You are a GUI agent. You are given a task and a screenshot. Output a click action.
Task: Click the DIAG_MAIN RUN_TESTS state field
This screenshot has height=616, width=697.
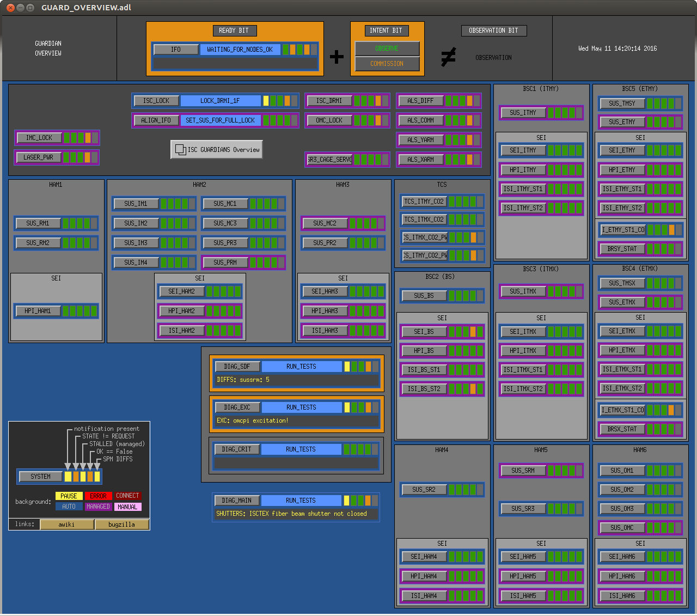click(x=301, y=501)
